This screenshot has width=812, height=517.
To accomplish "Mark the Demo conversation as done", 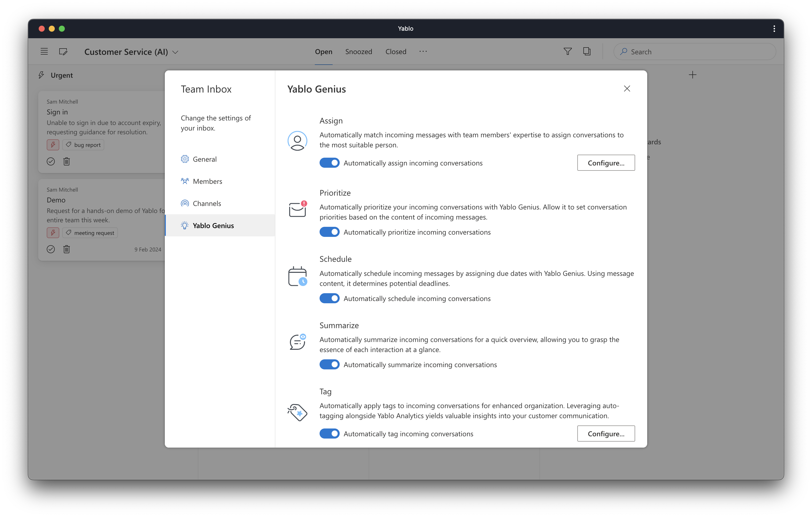I will (x=50, y=249).
